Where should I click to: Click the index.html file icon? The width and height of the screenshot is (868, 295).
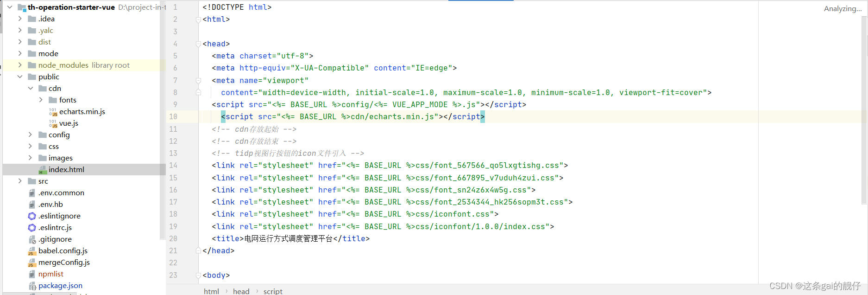[x=43, y=170]
